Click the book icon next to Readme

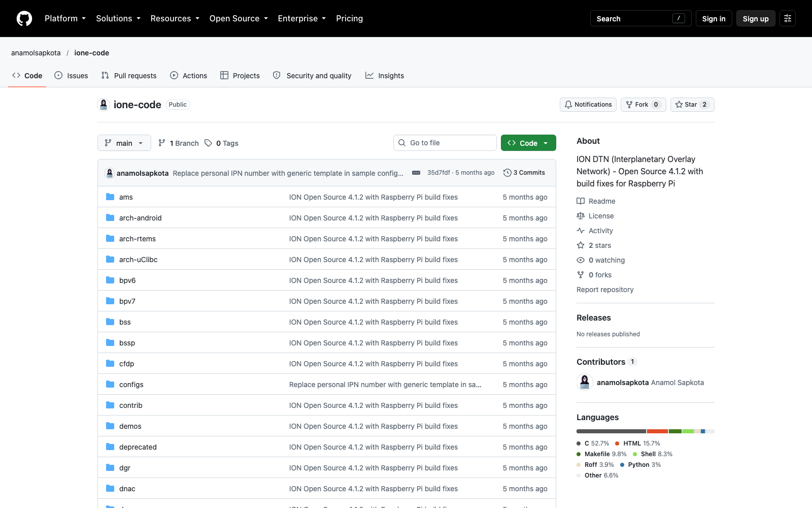point(581,201)
